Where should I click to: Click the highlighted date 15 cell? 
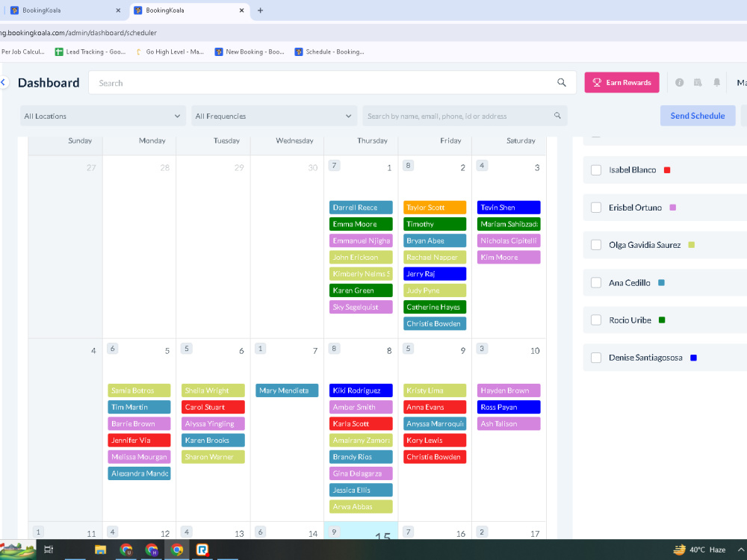coord(361,531)
